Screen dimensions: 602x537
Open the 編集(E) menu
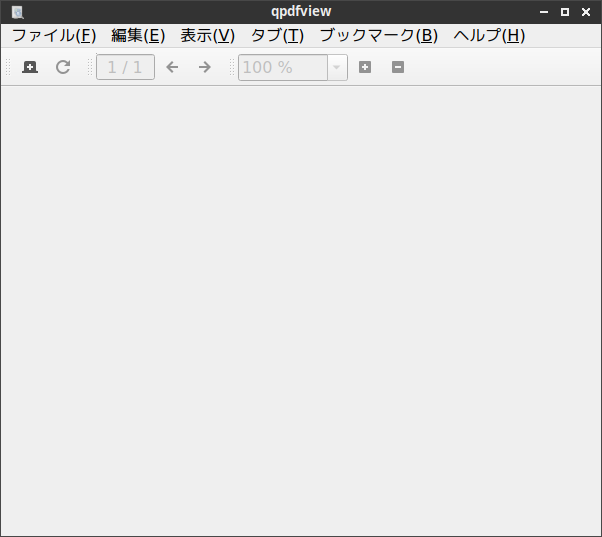point(138,36)
